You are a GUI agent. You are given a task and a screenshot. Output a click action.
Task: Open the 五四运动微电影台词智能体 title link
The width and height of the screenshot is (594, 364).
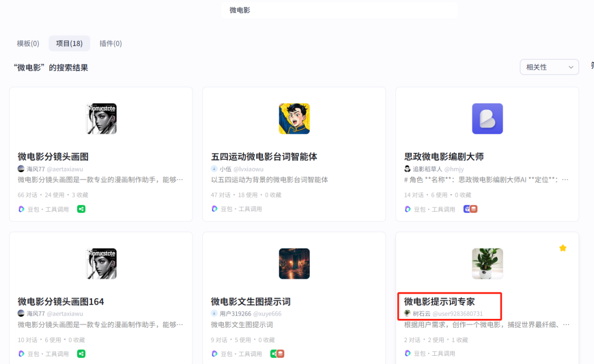264,157
